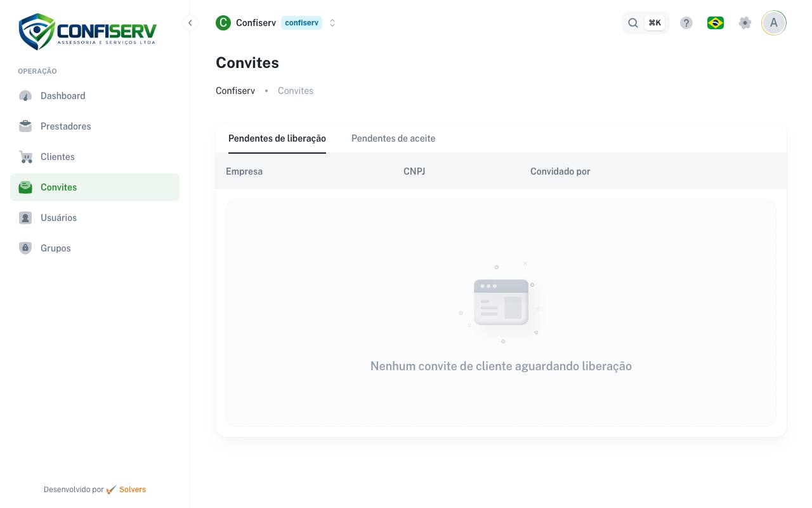The image size is (812, 508).
Task: Open settings gear icon
Action: tap(745, 23)
